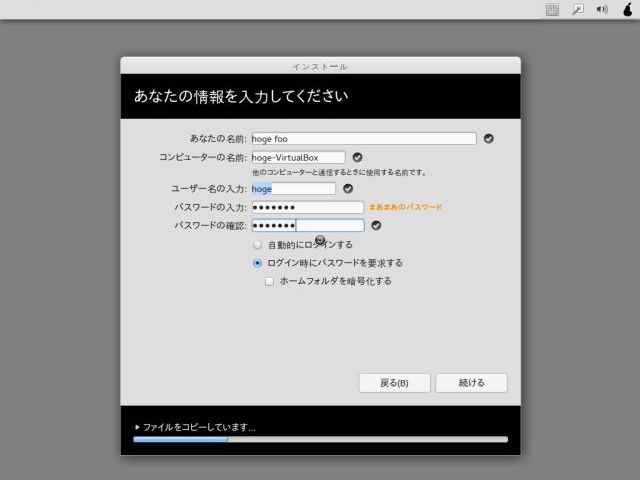Open the volume speaker icon
640x480 pixels.
coord(603,9)
